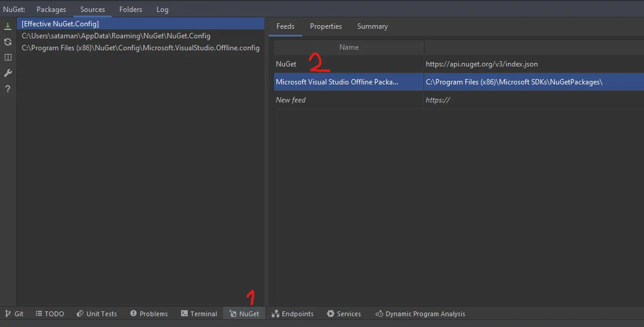Open the Terminal tool window
This screenshot has height=327, width=644.
click(x=199, y=314)
